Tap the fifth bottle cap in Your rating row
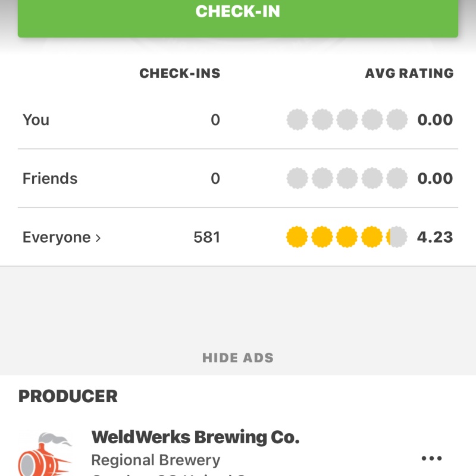Image resolution: width=476 pixels, height=476 pixels. coord(397,120)
